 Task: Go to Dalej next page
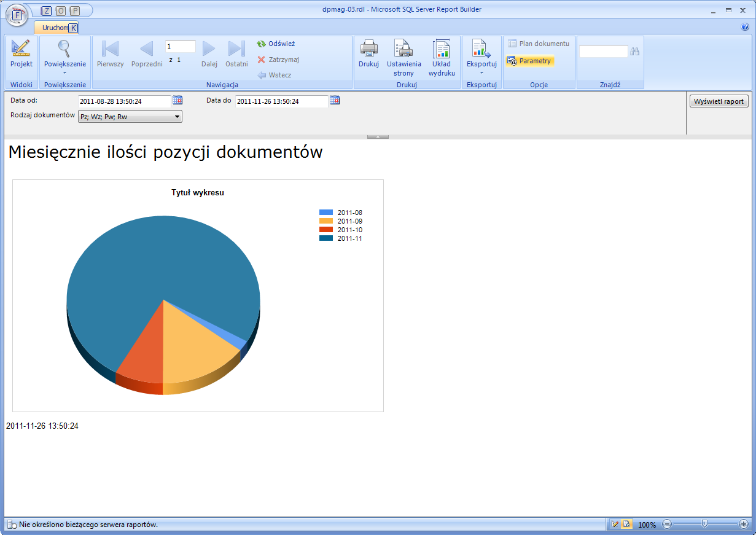(x=209, y=54)
